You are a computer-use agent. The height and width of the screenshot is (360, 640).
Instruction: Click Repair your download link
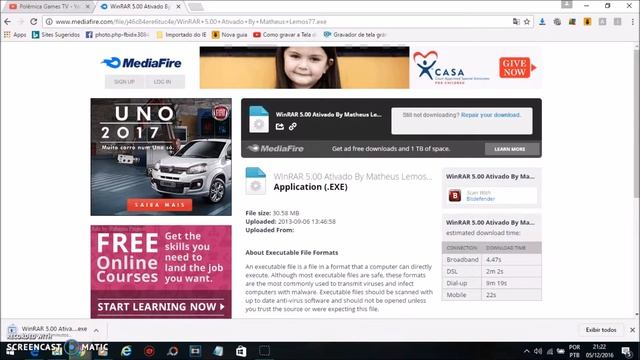(491, 115)
